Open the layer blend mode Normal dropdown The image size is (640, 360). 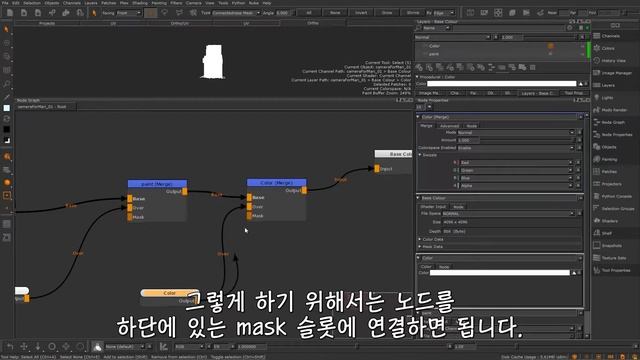point(452,37)
